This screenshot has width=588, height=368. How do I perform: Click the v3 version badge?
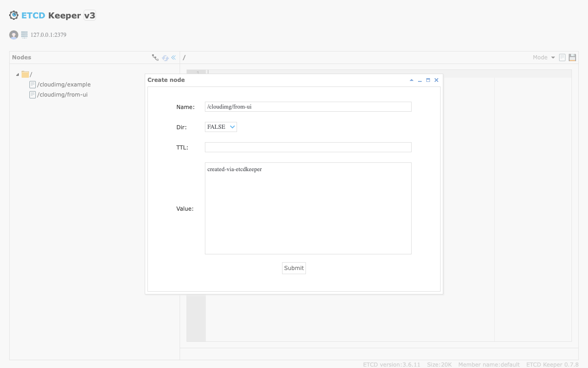coord(90,15)
